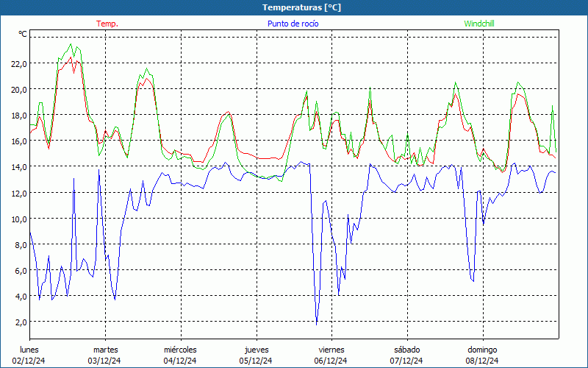The height and width of the screenshot is (368, 588).
Task: Click the 22,0 value on the y-axis
Action: tap(19, 63)
